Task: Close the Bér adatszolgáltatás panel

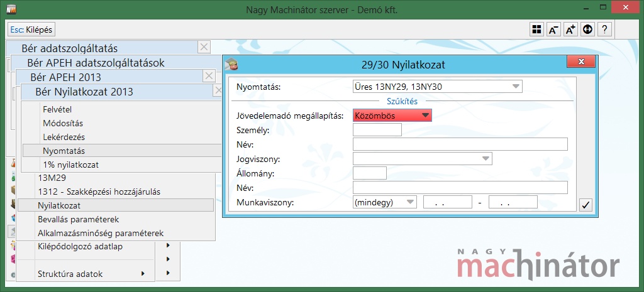Action: [x=204, y=46]
